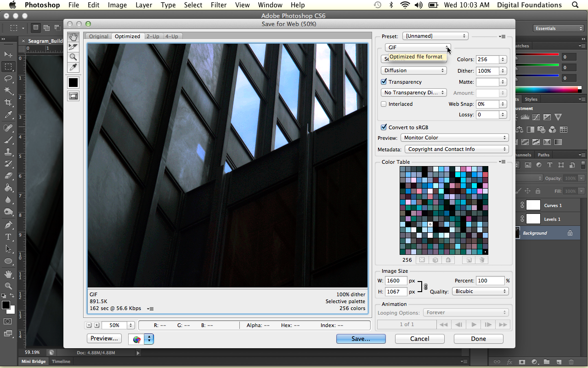
Task: Toggle slices visibility icon
Action: pos(73,96)
